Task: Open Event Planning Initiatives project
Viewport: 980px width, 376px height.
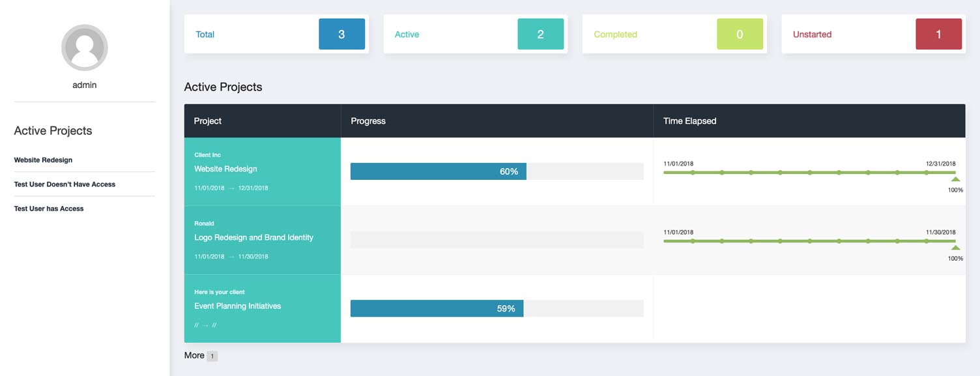Action: tap(237, 306)
